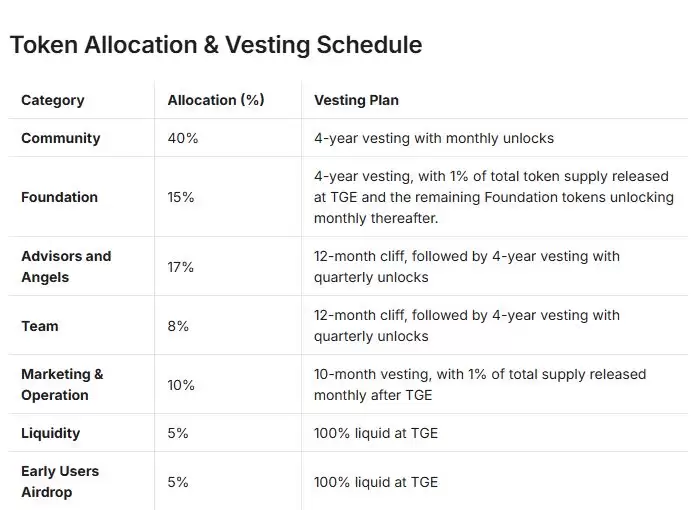The image size is (700, 510).
Task: Select the Category column header
Action: click(53, 100)
